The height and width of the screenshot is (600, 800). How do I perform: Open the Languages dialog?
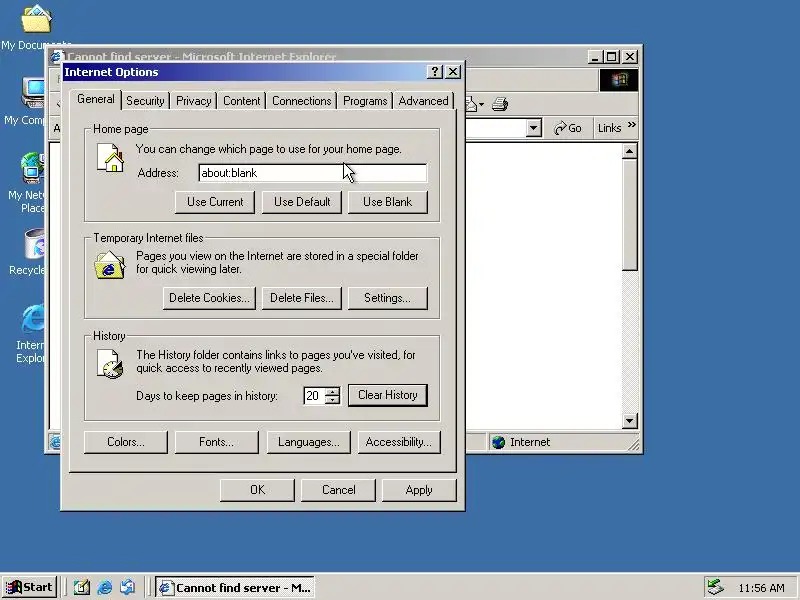pyautogui.click(x=309, y=442)
